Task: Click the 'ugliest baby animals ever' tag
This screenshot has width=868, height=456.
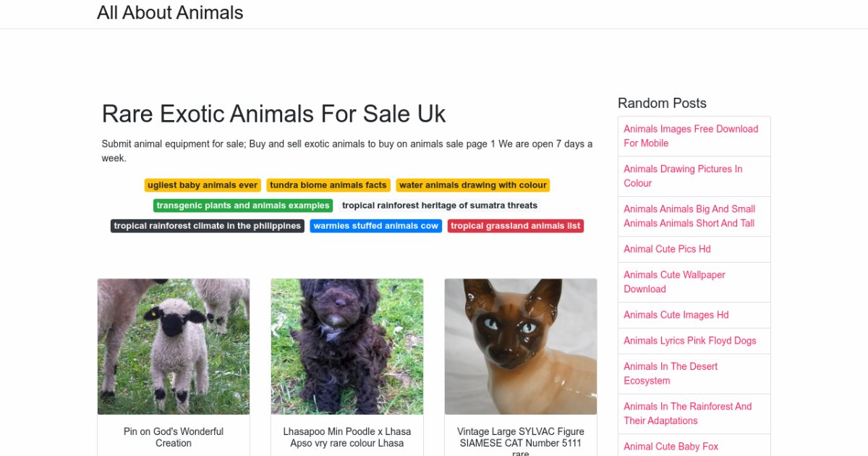Action: [x=203, y=185]
